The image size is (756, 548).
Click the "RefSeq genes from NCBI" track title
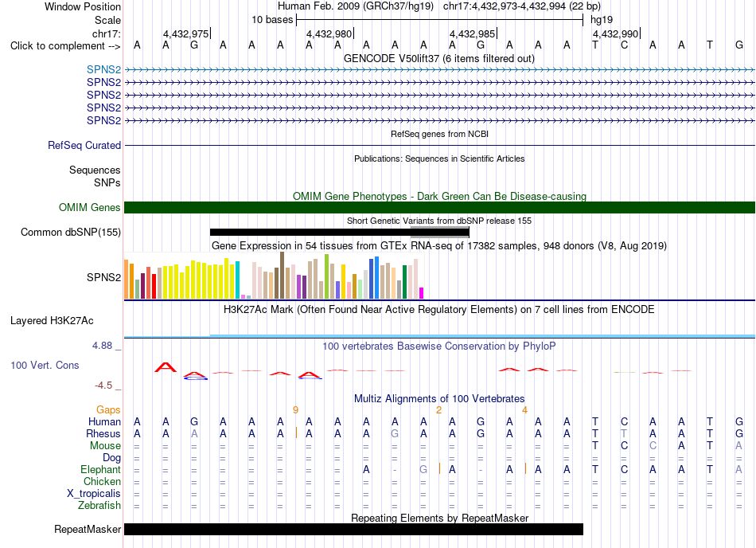[x=439, y=134]
